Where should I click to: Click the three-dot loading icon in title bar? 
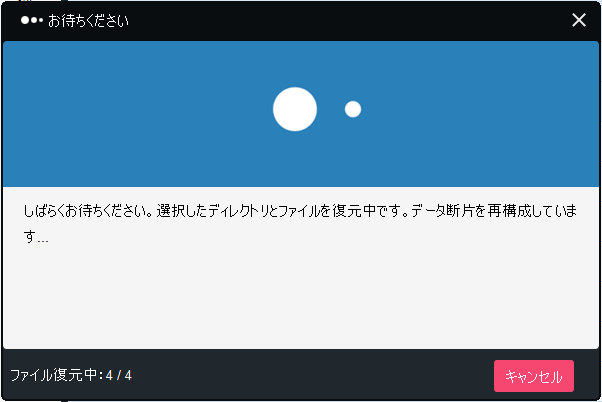click(32, 20)
